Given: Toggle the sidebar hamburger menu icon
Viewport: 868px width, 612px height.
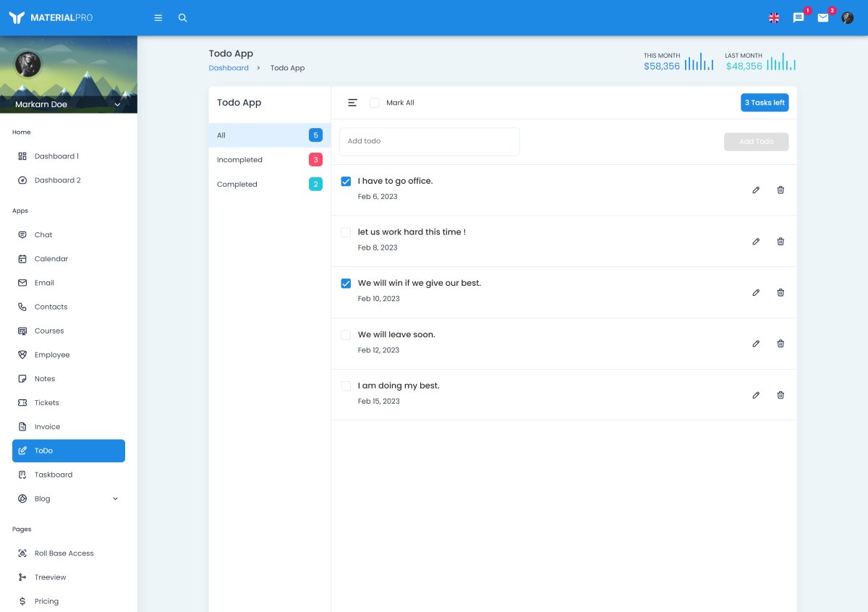Looking at the screenshot, I should click(158, 18).
